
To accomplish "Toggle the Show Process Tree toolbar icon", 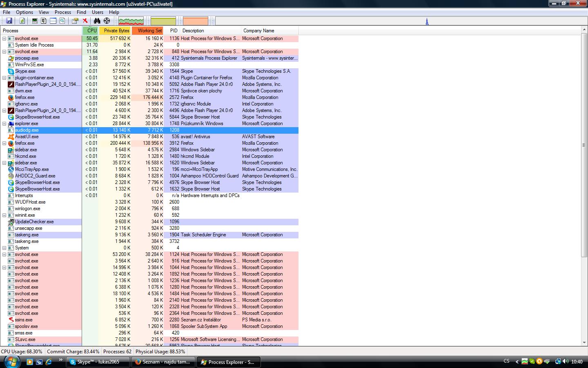I will point(44,21).
